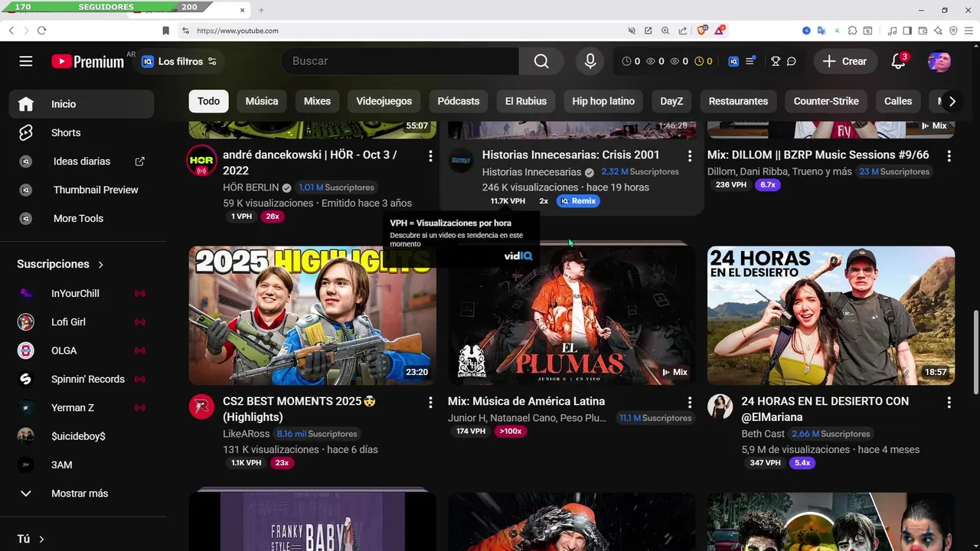Toggle the browser sidebar panel icon
Viewport: 980px width, 551px height.
[x=907, y=31]
